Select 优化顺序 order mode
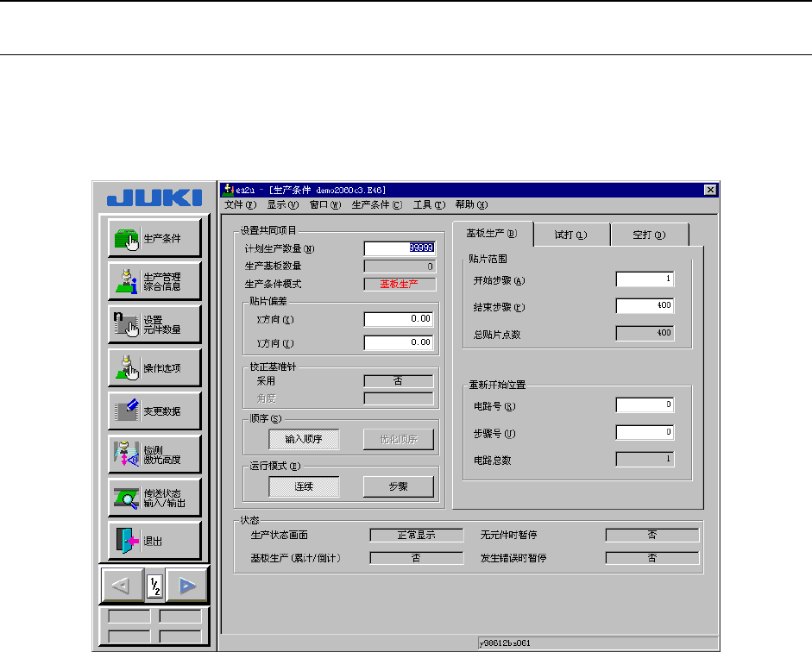Screen dimensions: 812x652 point(398,439)
